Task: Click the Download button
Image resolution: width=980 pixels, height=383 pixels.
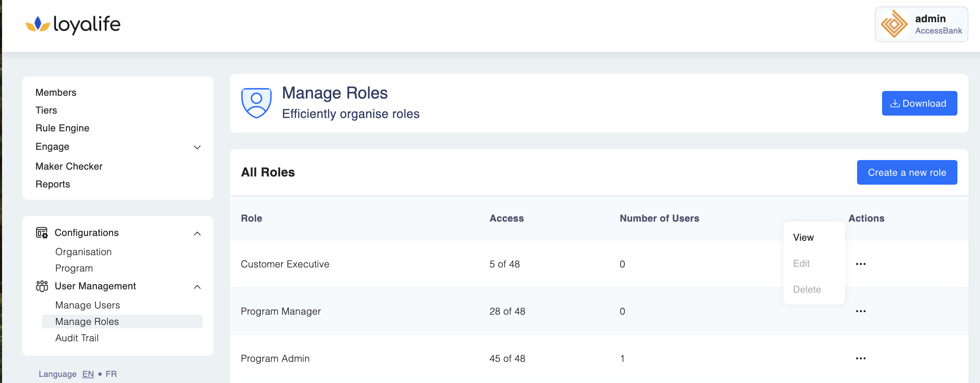Action: click(x=919, y=103)
